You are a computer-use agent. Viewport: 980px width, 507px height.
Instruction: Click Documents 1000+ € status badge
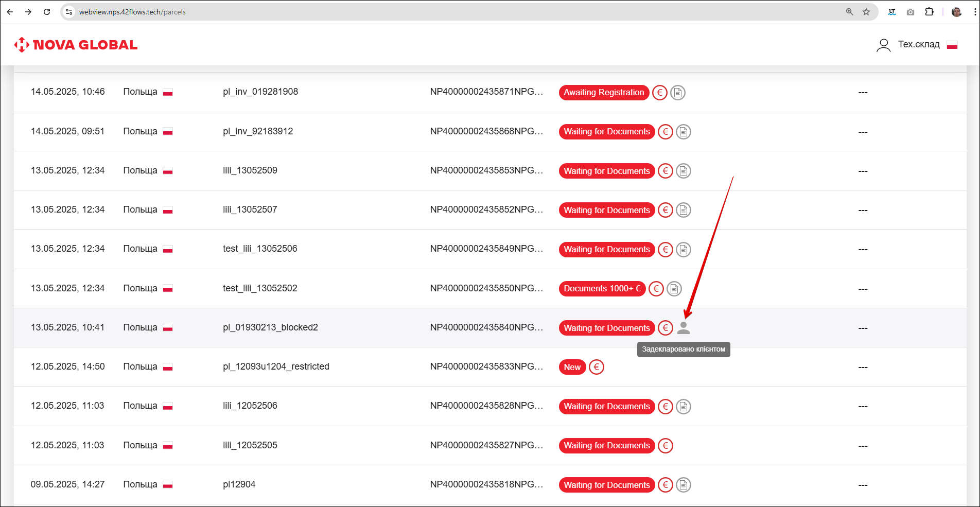pyautogui.click(x=602, y=289)
